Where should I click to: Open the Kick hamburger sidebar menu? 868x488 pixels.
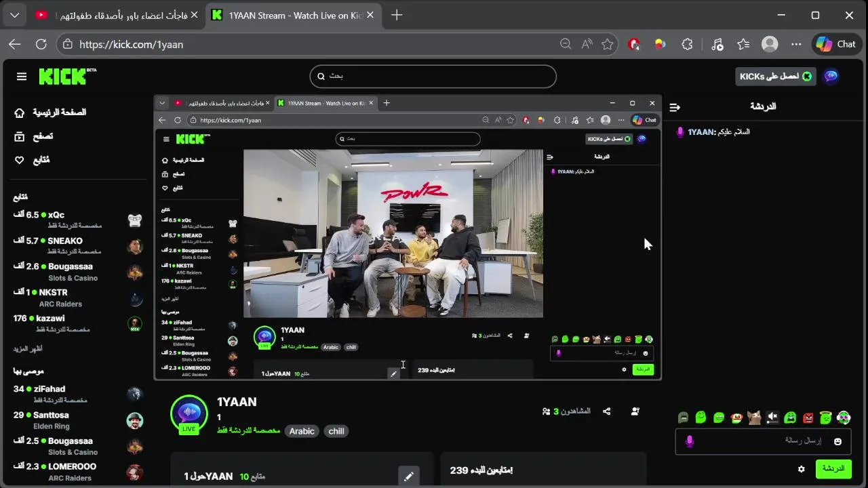coord(22,77)
